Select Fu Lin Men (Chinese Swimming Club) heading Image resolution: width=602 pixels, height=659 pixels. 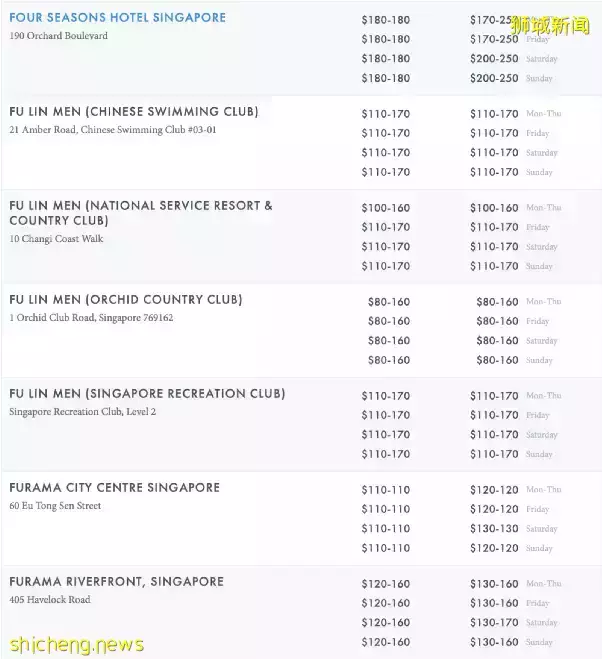click(133, 112)
